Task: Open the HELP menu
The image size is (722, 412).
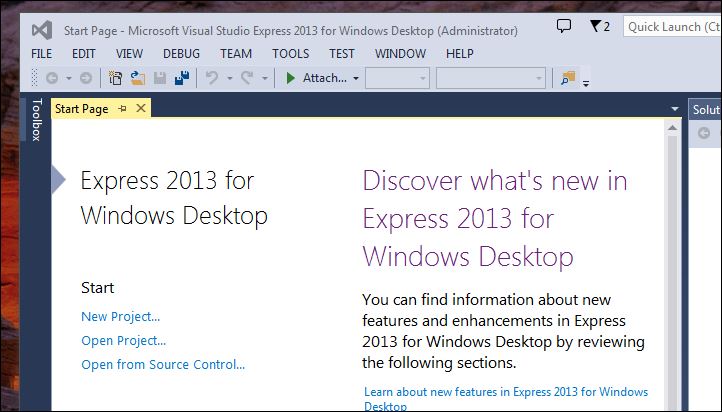Action: pos(460,53)
